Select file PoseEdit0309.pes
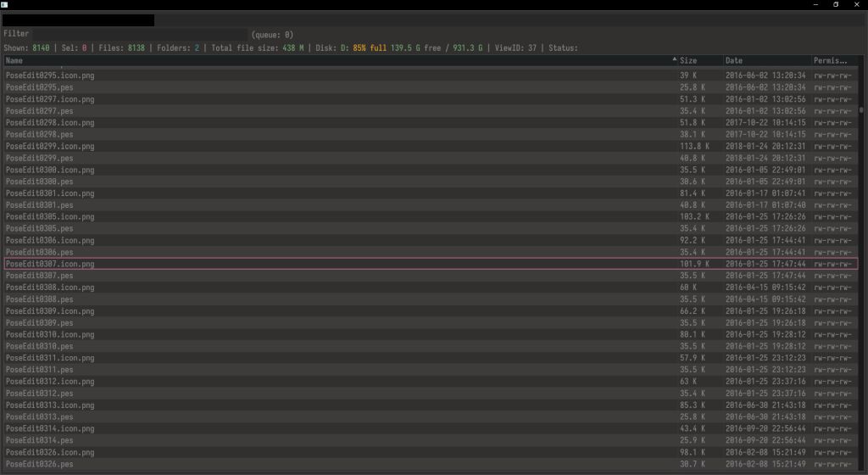 (x=431, y=323)
